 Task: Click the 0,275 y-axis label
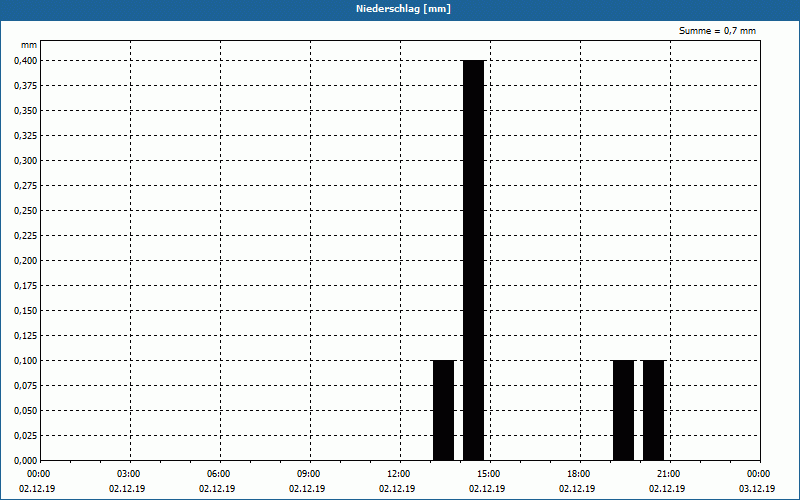click(x=26, y=186)
